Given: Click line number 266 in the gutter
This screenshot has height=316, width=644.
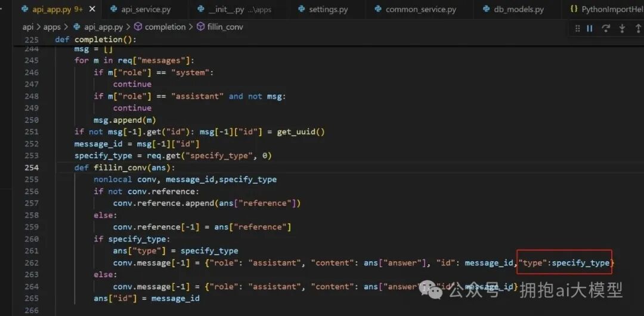Looking at the screenshot, I should [32, 310].
